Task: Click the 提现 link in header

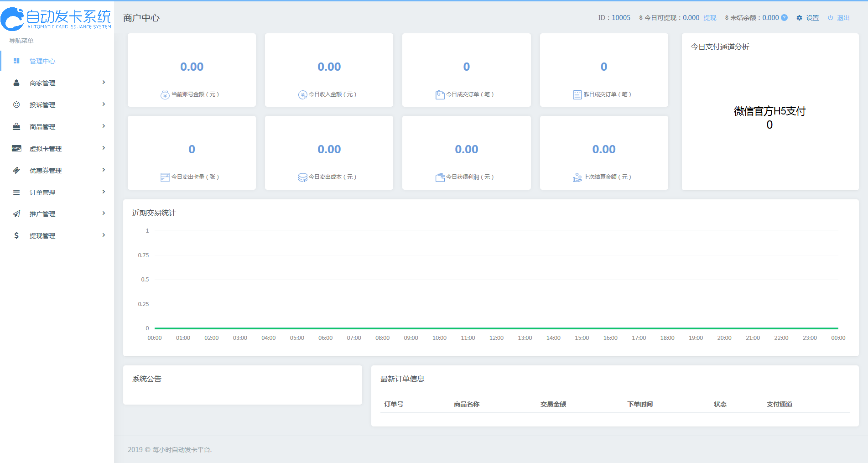Action: coord(710,18)
